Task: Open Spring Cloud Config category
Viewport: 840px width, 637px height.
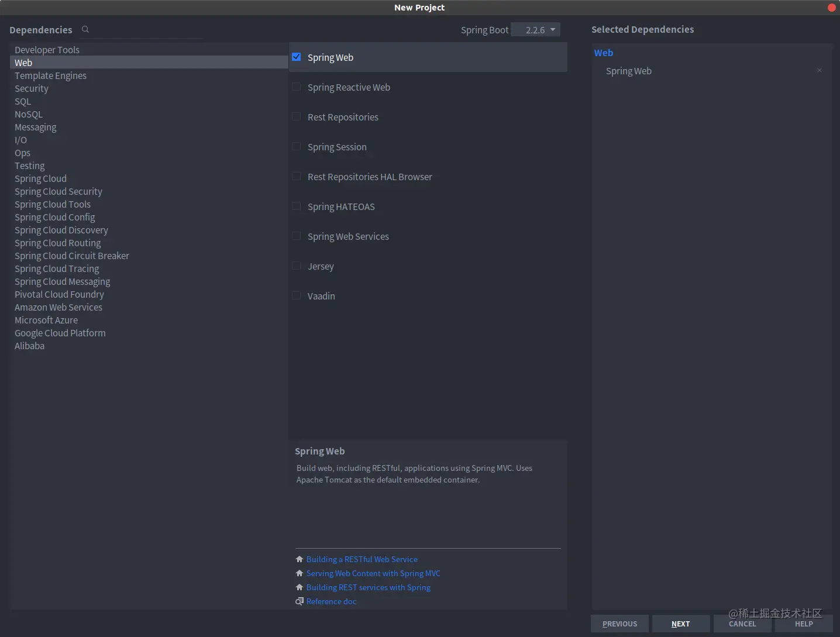Action: coord(149,217)
